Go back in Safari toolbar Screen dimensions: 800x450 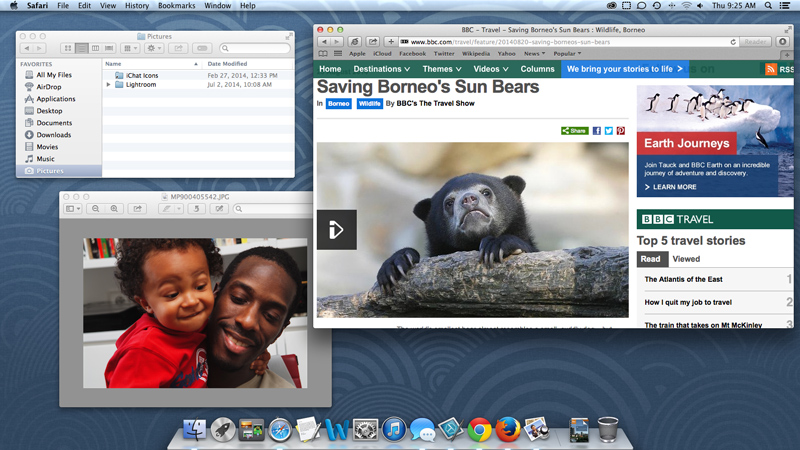(x=324, y=42)
